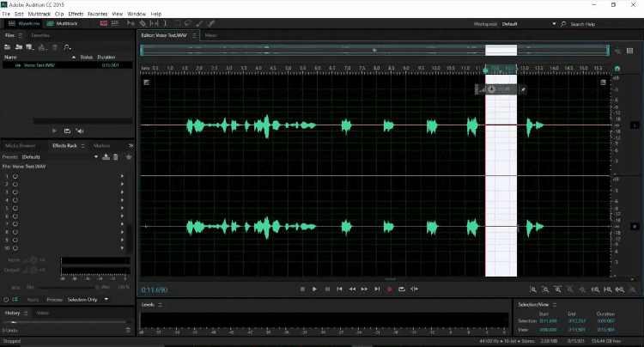Play the file preview in the Files panel

(x=54, y=131)
